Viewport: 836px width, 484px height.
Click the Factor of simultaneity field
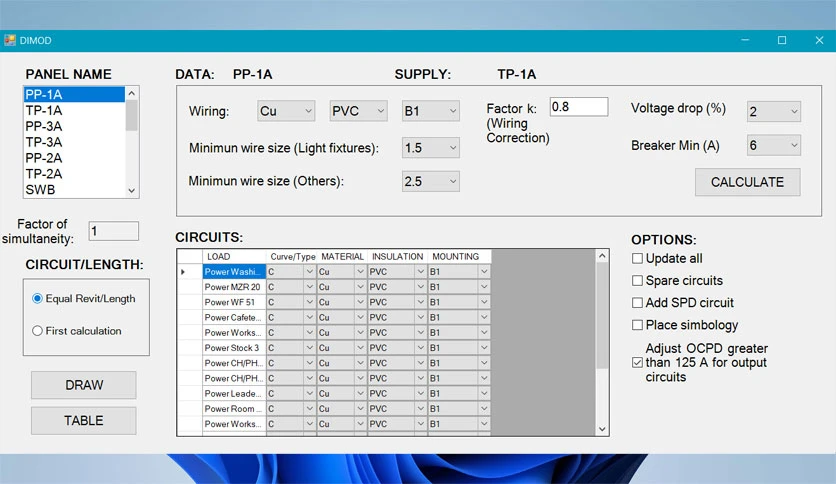point(114,231)
